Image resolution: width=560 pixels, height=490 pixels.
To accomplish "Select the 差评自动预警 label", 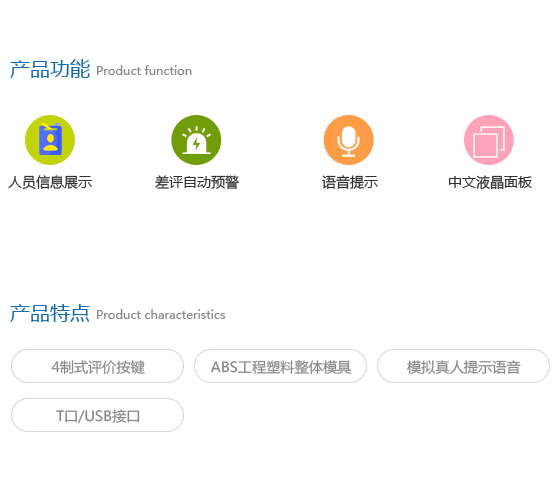I will (x=197, y=182).
